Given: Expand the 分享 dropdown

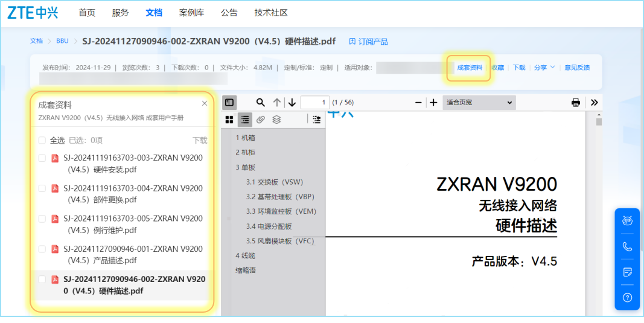Looking at the screenshot, I should [x=544, y=68].
